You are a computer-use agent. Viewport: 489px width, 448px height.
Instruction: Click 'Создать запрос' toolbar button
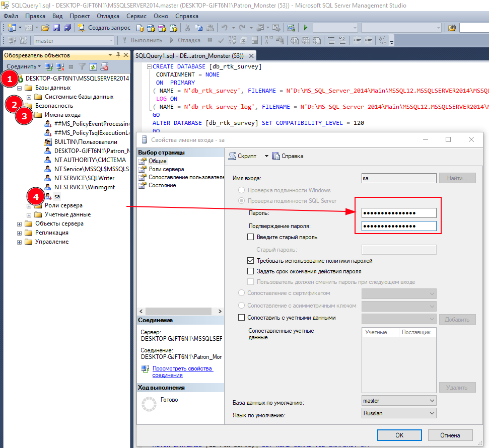coord(104,28)
